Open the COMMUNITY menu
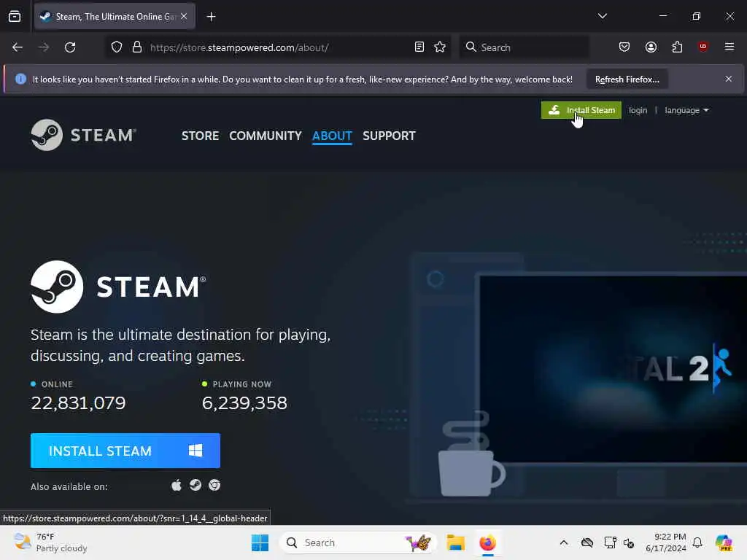747x560 pixels. pyautogui.click(x=266, y=136)
